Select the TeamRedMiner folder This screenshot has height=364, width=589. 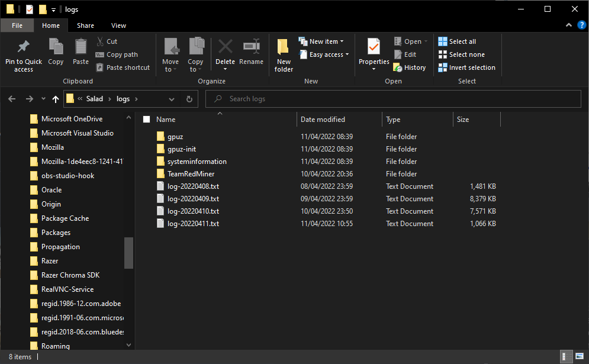(191, 174)
